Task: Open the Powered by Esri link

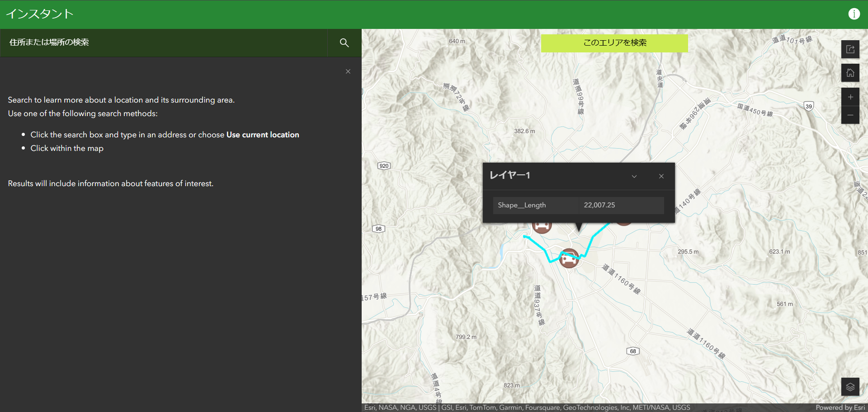Action: coord(841,407)
